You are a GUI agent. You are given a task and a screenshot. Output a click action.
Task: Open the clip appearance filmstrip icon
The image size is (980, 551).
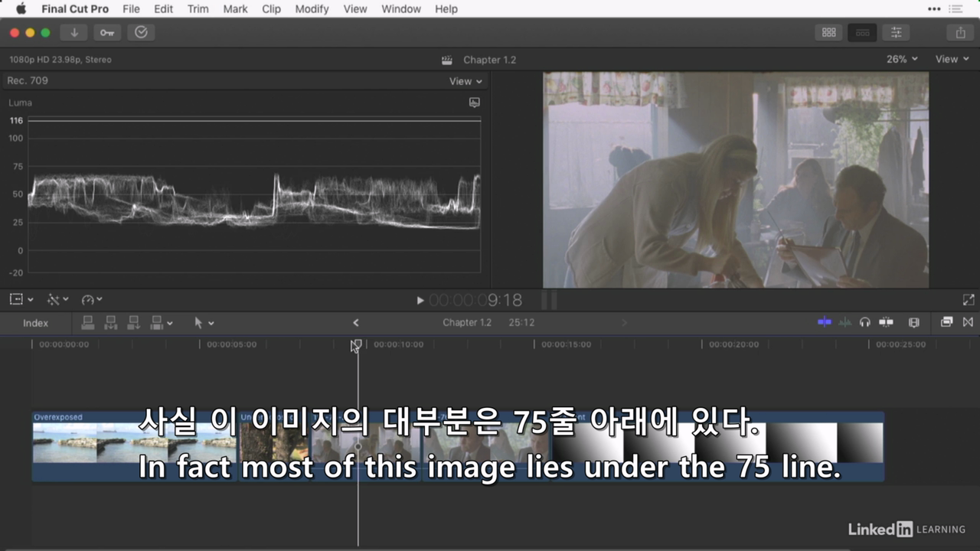click(913, 322)
